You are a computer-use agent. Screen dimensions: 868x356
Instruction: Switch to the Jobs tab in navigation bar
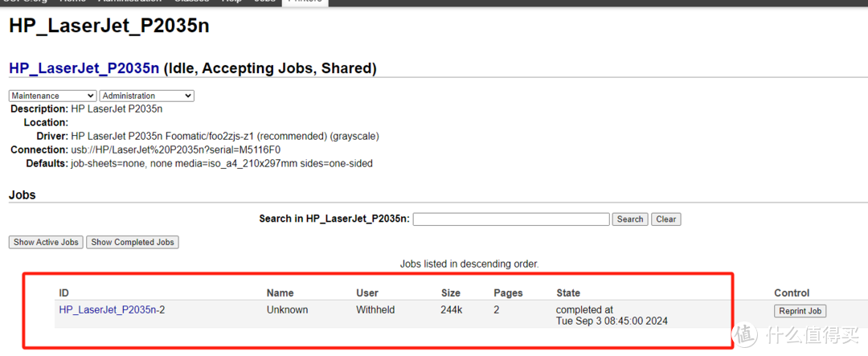[264, 2]
